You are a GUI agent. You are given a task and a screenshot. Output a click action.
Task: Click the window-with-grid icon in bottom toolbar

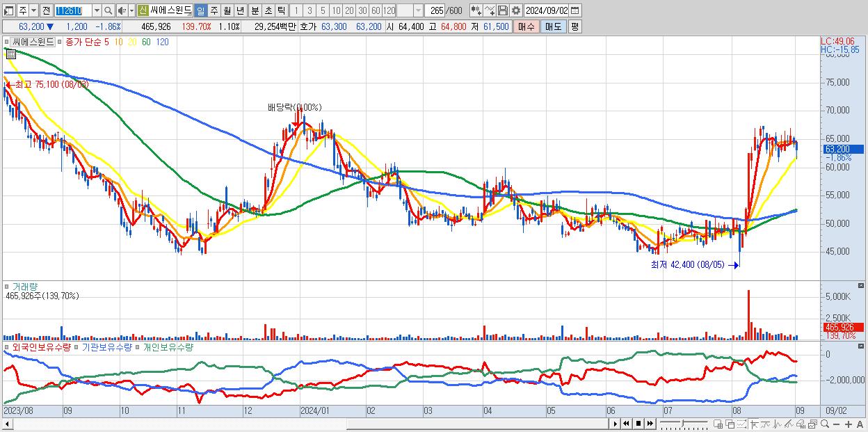(718, 424)
